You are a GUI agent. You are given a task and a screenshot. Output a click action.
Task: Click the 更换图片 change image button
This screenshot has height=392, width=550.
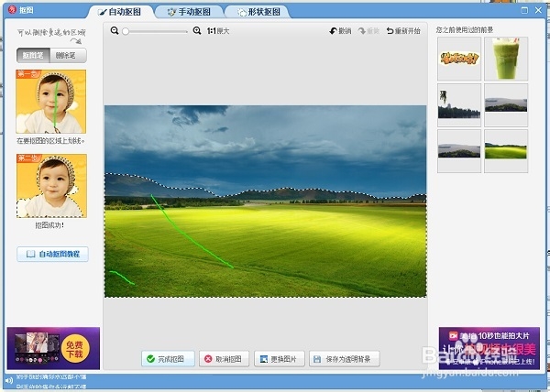click(280, 359)
